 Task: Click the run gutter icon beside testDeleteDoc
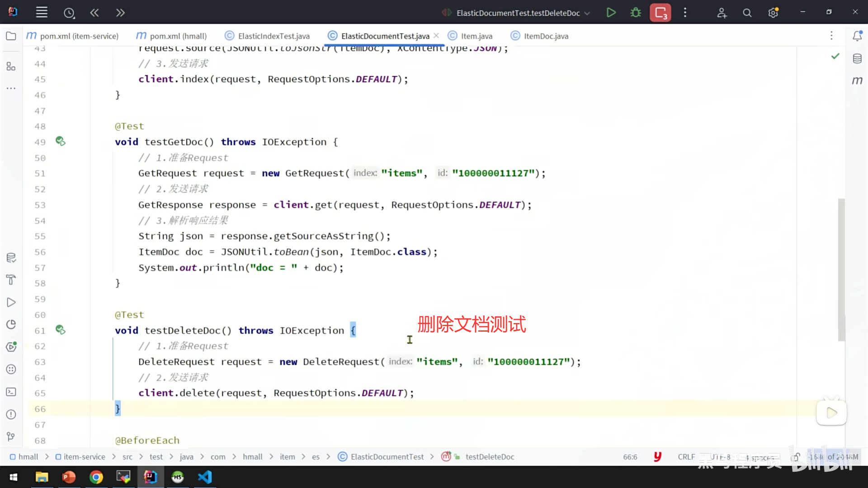click(x=60, y=330)
